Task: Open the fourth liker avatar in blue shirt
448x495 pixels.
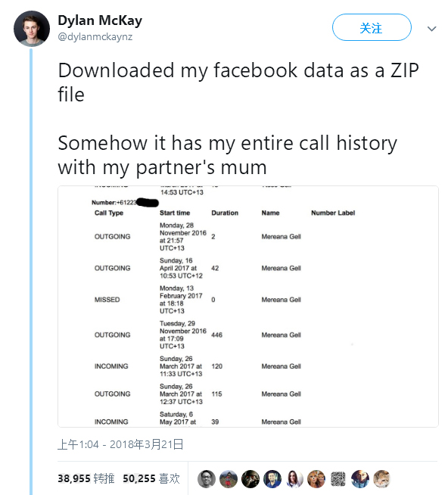Action: [x=272, y=479]
